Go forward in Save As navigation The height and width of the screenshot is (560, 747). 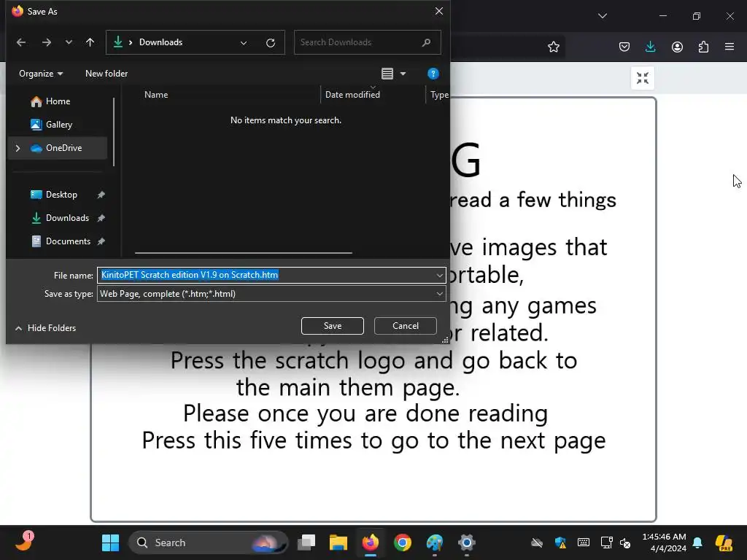pyautogui.click(x=46, y=42)
